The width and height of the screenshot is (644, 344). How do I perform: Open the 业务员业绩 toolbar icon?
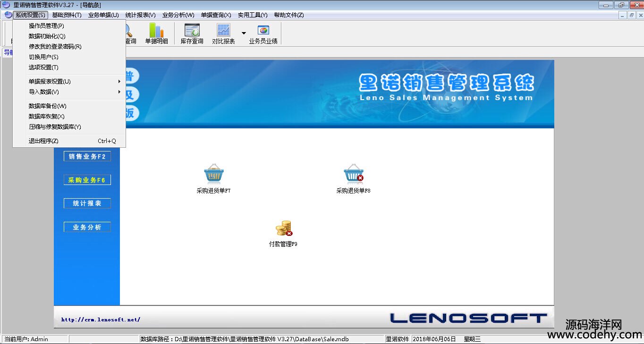(263, 34)
